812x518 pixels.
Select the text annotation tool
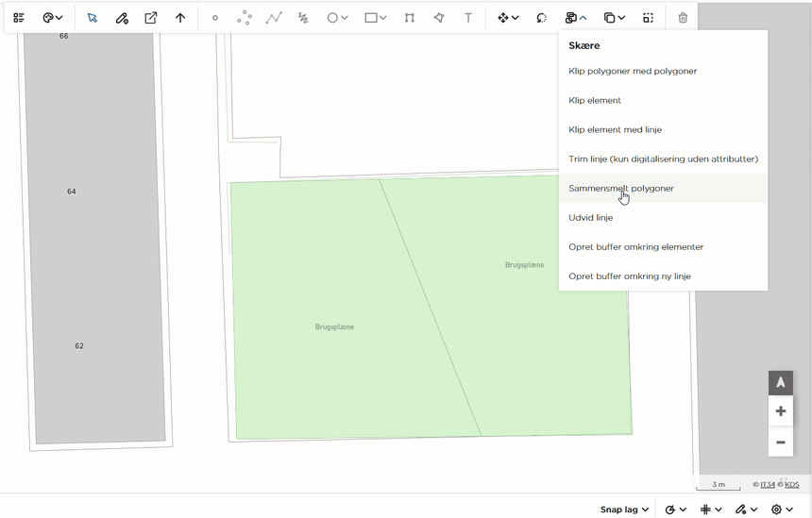[468, 18]
